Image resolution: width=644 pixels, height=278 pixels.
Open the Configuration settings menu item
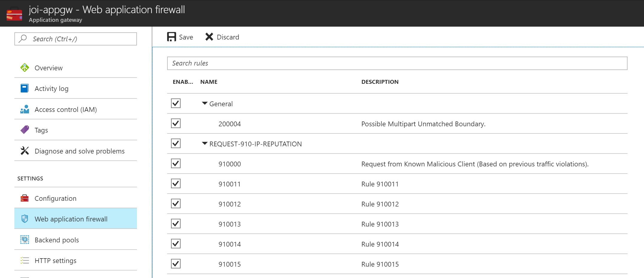[55, 198]
